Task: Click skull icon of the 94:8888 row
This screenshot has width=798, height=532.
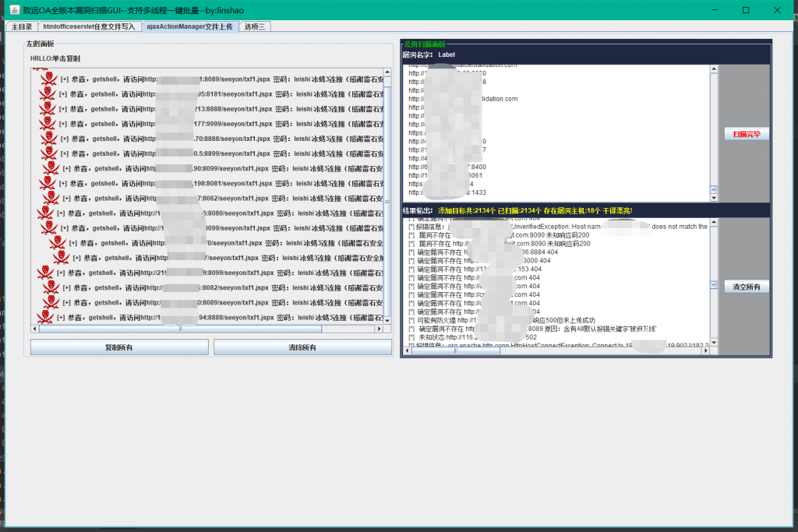Action: click(x=45, y=317)
